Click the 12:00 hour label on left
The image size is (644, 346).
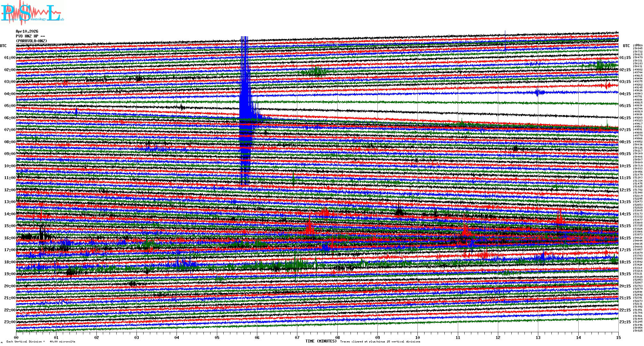point(10,190)
